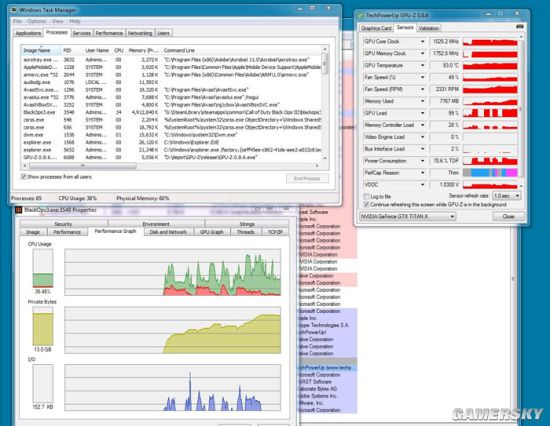Image resolution: width=550 pixels, height=426 pixels.
Task: Open the GPU Temperature sensor dropdown arrow
Action: click(422, 65)
